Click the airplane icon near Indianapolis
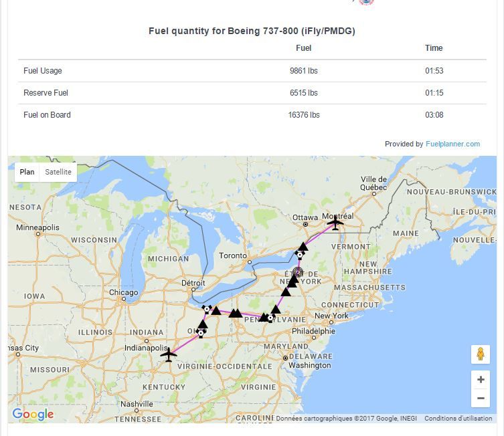 point(169,355)
